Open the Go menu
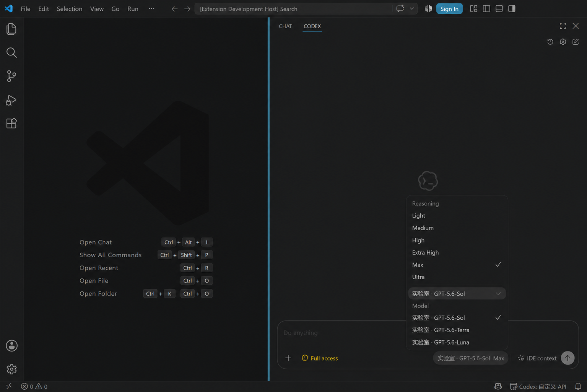Screen dimensions: 587x392 [115, 9]
